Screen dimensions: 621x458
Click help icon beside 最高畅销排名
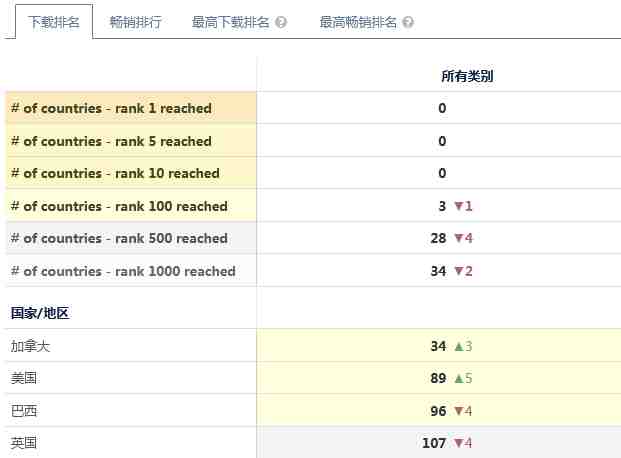click(x=408, y=22)
